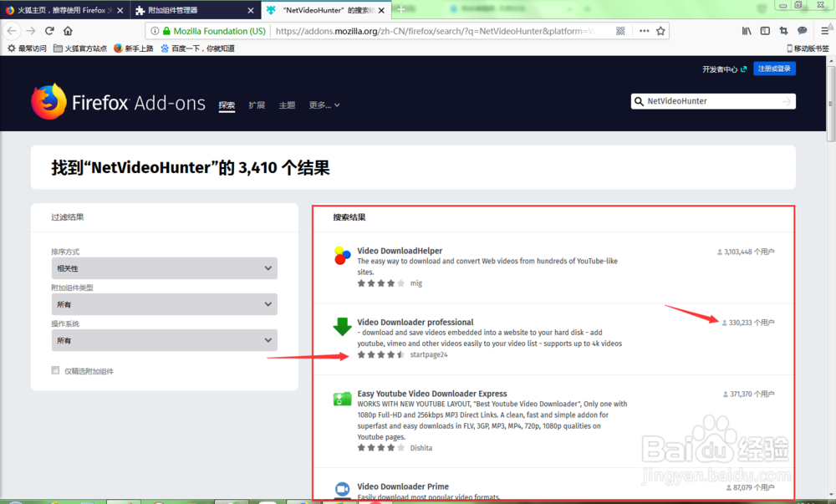This screenshot has width=836, height=504.
Task: Check the 仅精选附加组件 checkbox
Action: click(x=55, y=370)
